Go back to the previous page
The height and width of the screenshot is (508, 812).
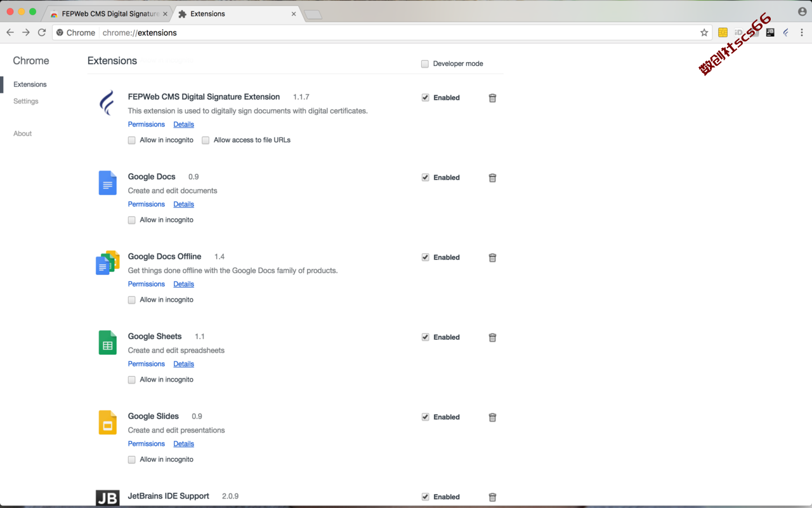(x=10, y=32)
